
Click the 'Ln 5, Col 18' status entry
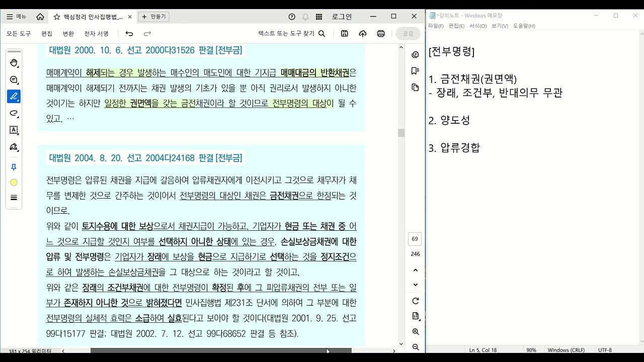click(x=483, y=350)
